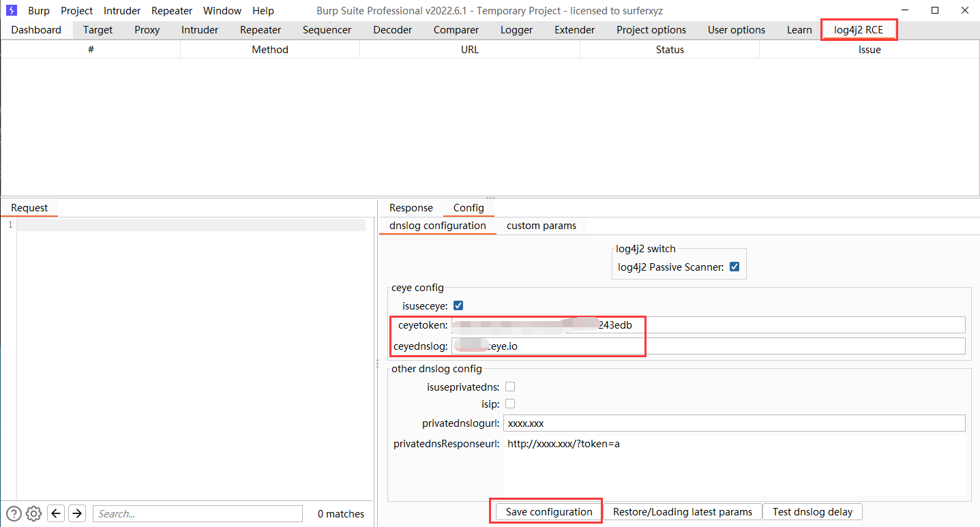
Task: Select the log4j2 RCE tab
Action: point(859,30)
